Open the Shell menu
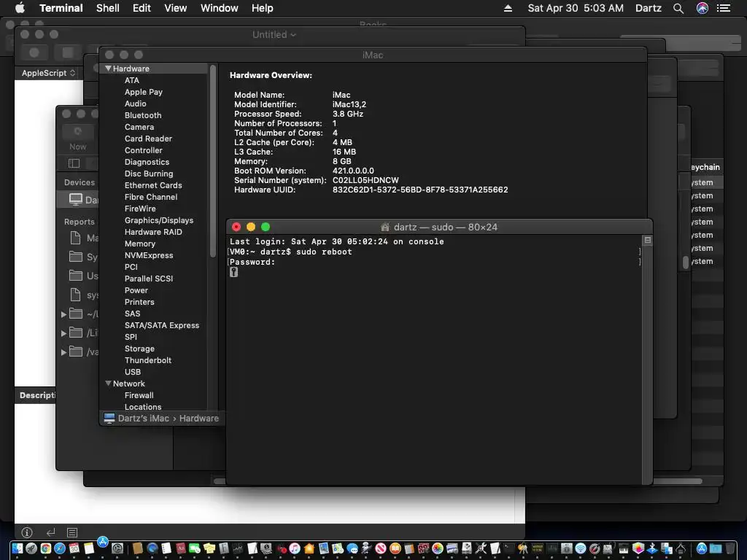 coord(108,8)
